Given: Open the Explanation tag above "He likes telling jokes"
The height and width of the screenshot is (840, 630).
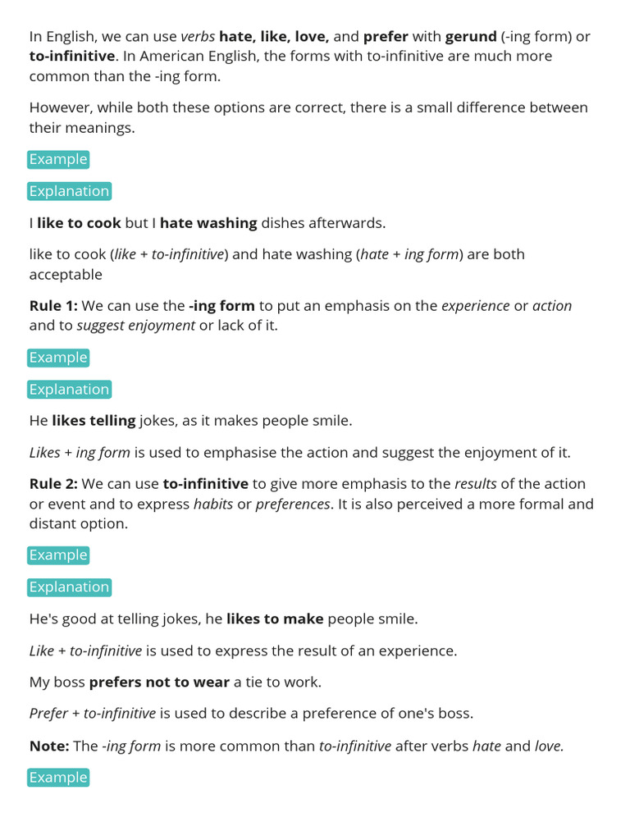Looking at the screenshot, I should coord(69,390).
